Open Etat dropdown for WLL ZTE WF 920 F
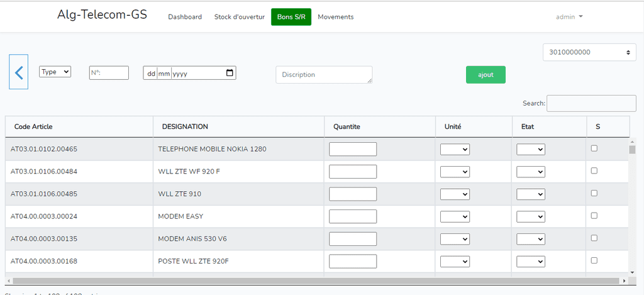Screen dimensions: 644x295 tap(531, 172)
